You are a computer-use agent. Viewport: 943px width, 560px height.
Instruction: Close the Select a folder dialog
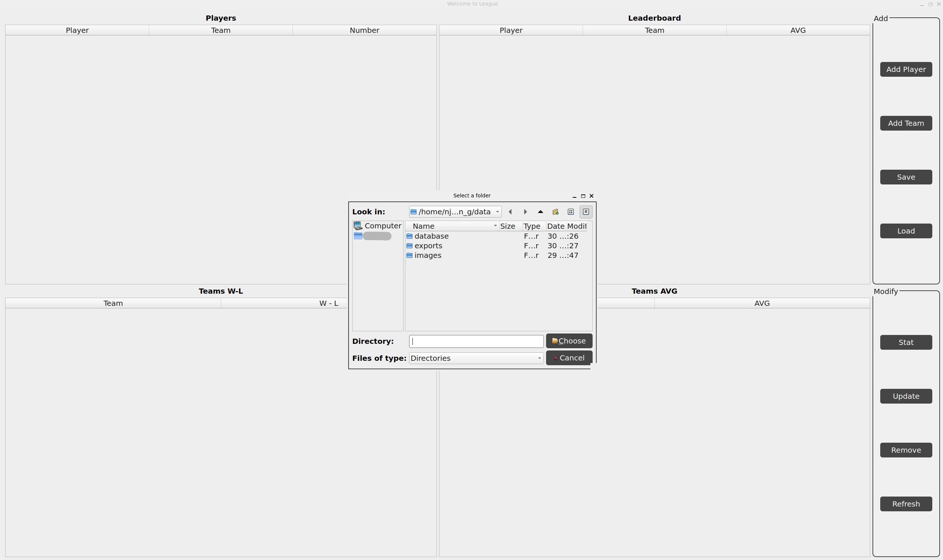click(x=591, y=196)
